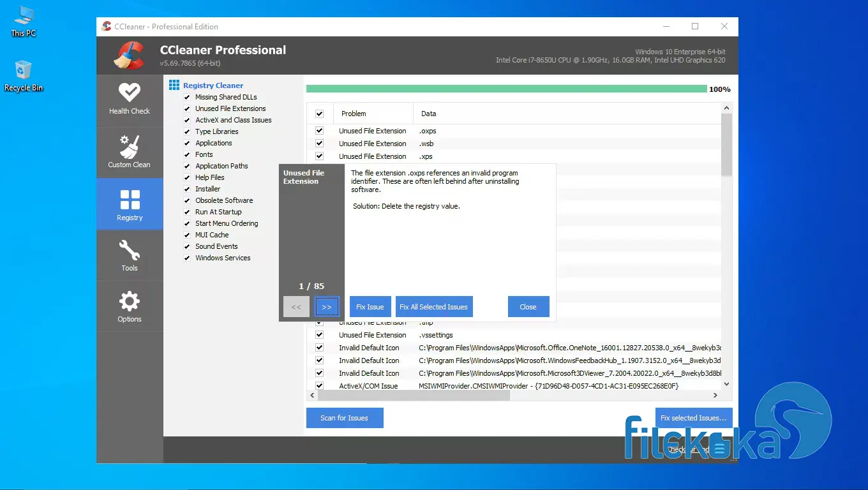Uncheck the .oxps result row checkbox
This screenshot has width=868, height=490.
click(x=320, y=131)
